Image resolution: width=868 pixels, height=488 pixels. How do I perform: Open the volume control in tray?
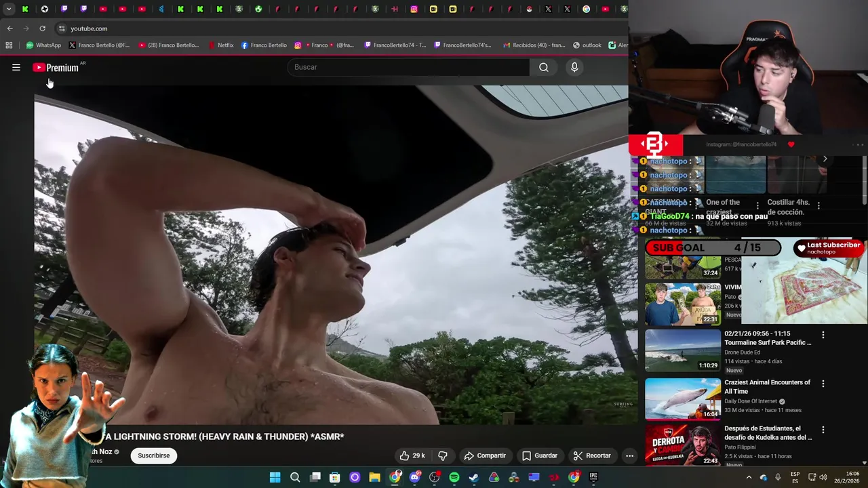pyautogui.click(x=823, y=477)
